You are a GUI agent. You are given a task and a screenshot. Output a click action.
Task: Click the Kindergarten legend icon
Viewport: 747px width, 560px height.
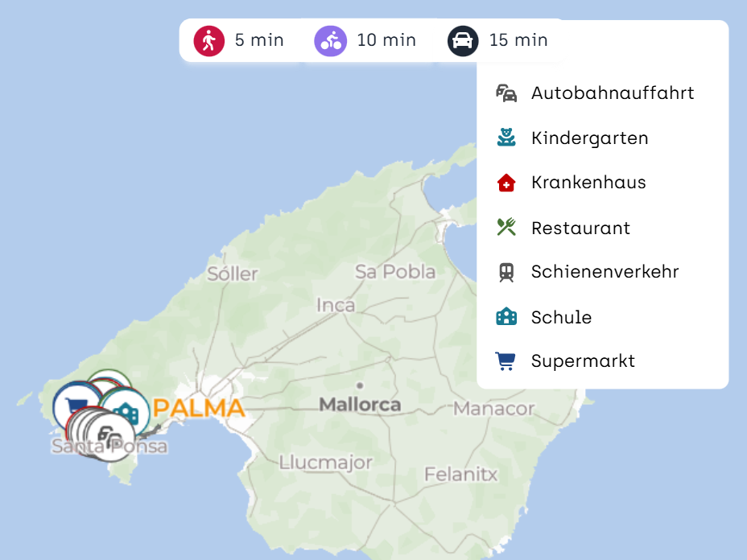tap(506, 138)
